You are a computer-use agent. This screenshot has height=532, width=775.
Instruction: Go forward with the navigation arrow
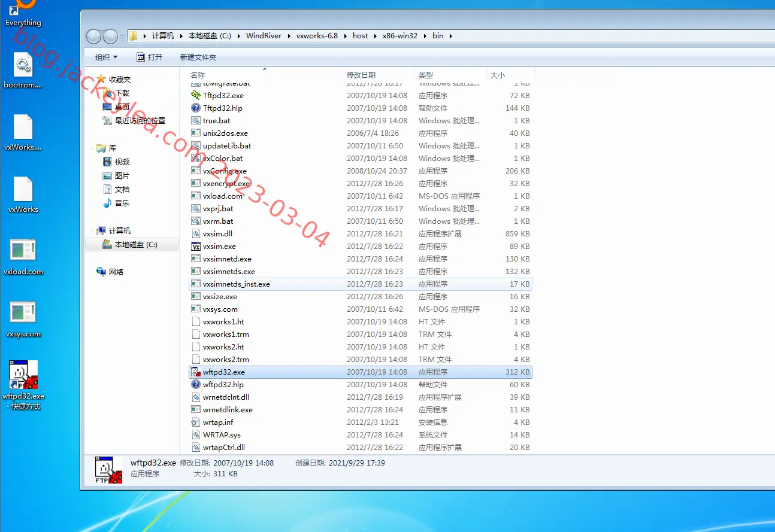[110, 37]
